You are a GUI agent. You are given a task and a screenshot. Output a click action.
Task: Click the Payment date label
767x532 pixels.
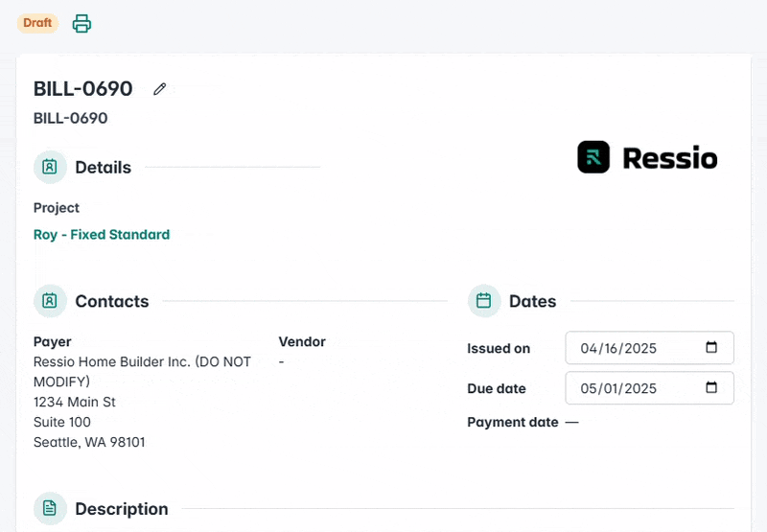pyautogui.click(x=512, y=423)
